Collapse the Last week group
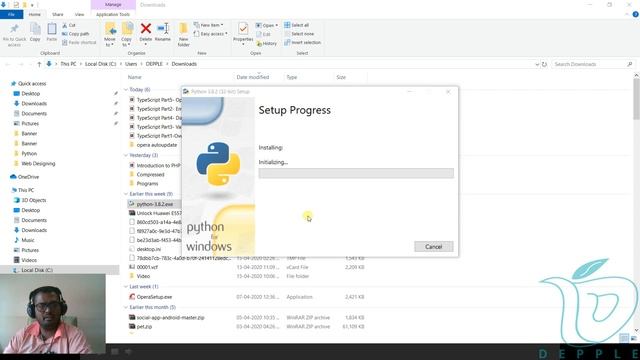This screenshot has width=640, height=360. 126,287
